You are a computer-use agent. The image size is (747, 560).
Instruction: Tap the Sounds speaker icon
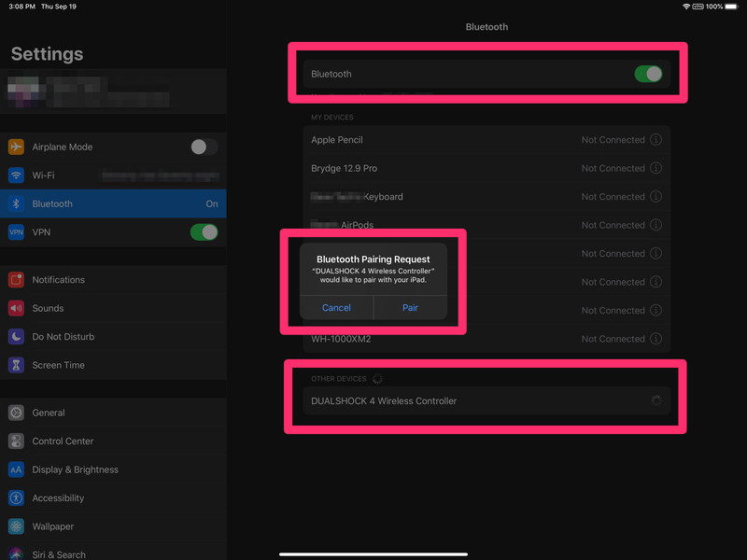[16, 308]
